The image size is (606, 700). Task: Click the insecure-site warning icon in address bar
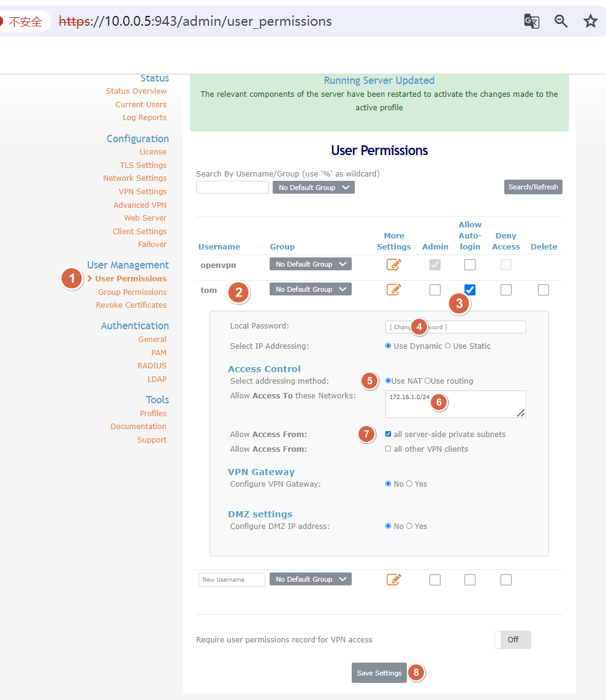coord(1,21)
